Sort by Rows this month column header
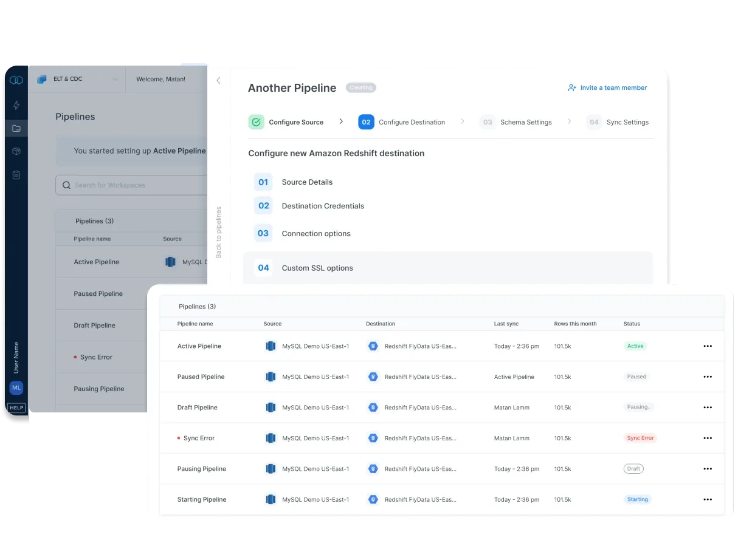The height and width of the screenshot is (560, 738). pos(575,324)
